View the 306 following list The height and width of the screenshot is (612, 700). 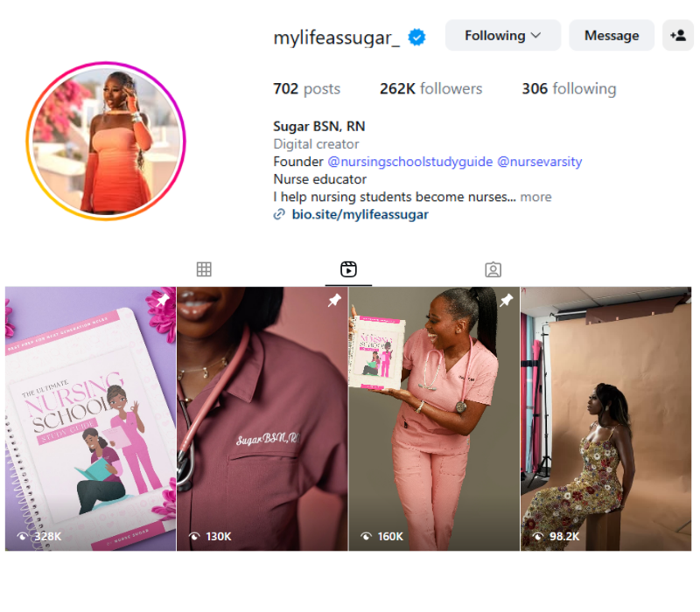pyautogui.click(x=570, y=89)
